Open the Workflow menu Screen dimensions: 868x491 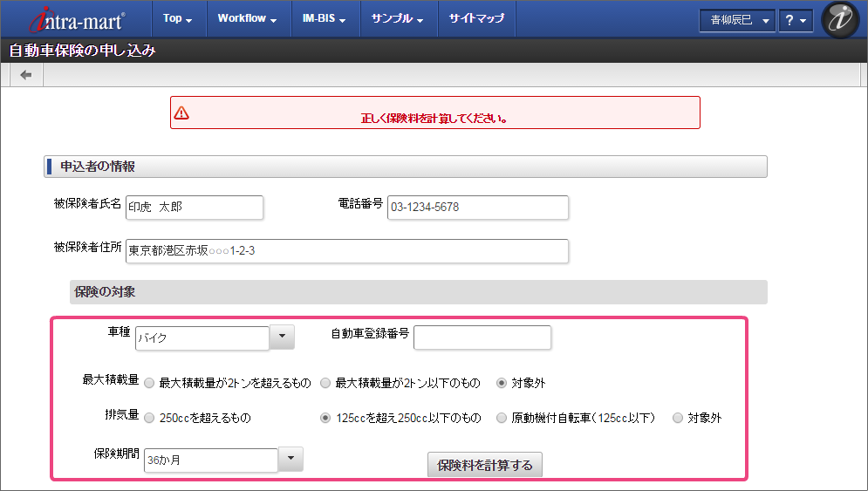coord(247,18)
